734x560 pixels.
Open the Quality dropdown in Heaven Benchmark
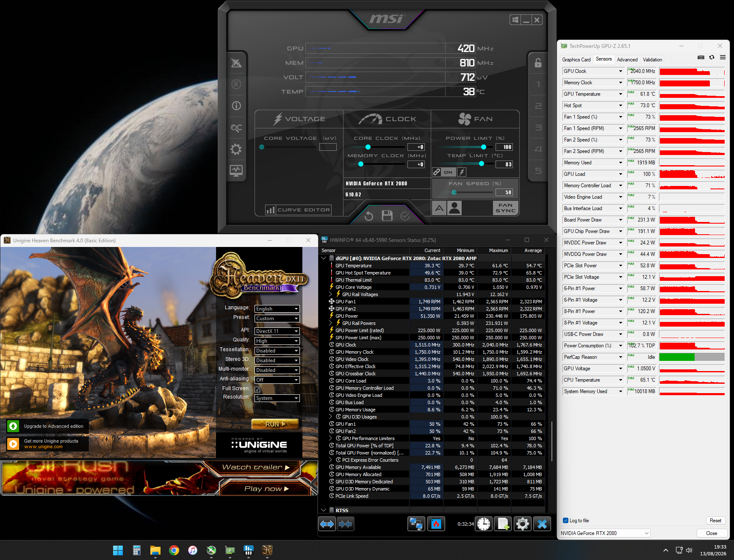(277, 341)
